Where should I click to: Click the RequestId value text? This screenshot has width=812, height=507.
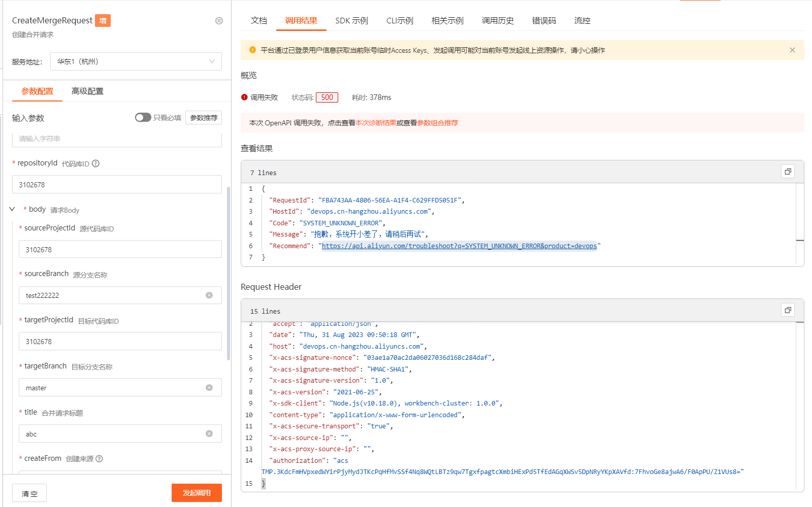tap(389, 200)
